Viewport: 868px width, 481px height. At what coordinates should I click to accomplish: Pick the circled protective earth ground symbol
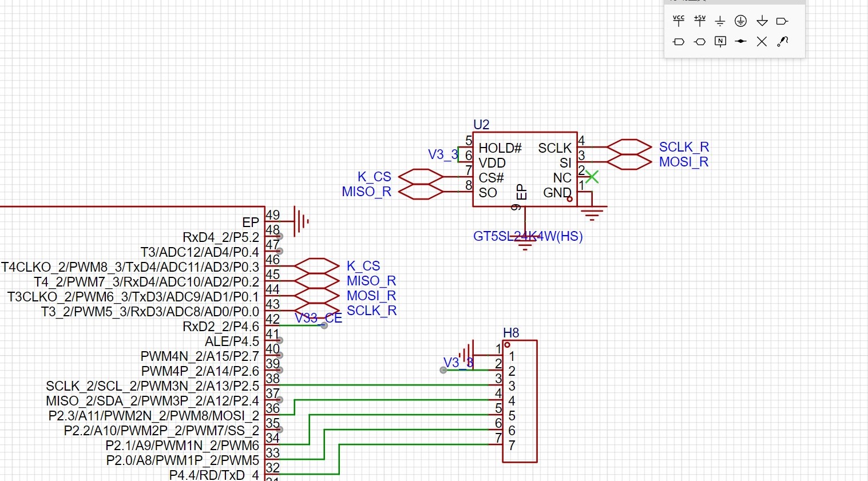coord(740,21)
